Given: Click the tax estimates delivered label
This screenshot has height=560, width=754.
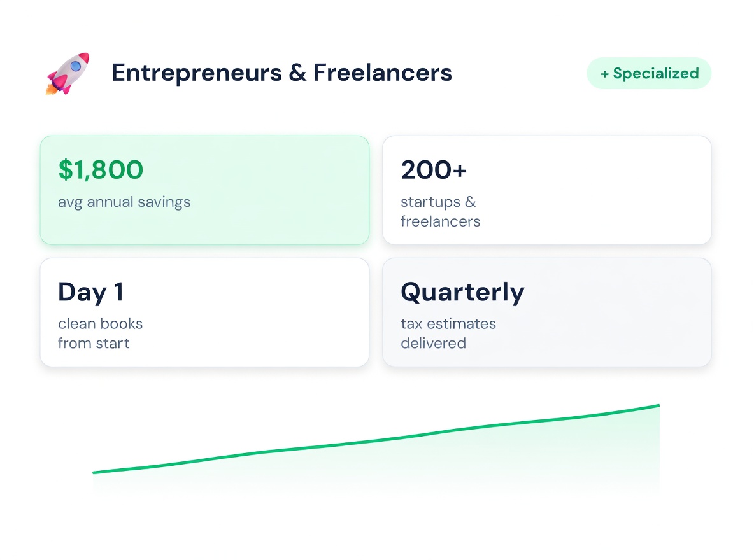Looking at the screenshot, I should click(448, 333).
